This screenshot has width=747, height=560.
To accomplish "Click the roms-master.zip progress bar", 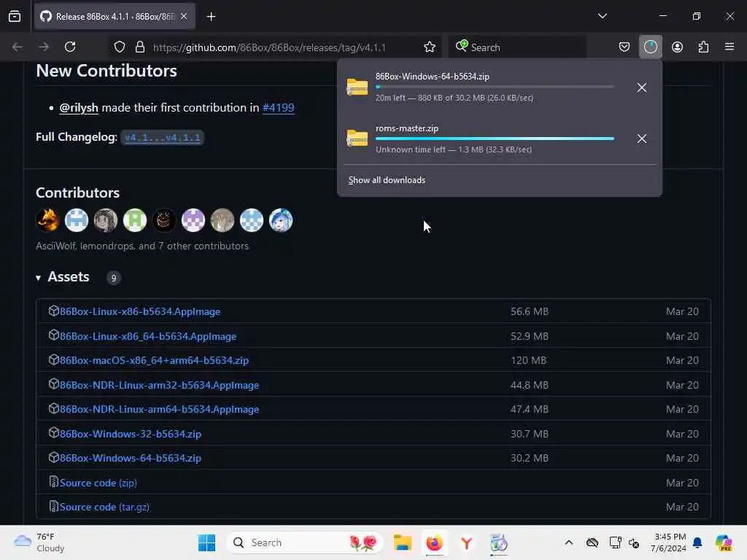I will [x=495, y=139].
